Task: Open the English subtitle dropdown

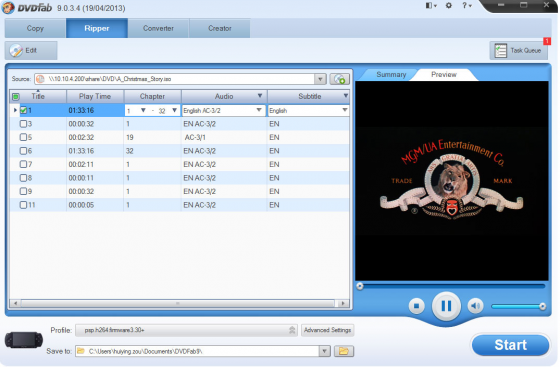Action: (345, 110)
